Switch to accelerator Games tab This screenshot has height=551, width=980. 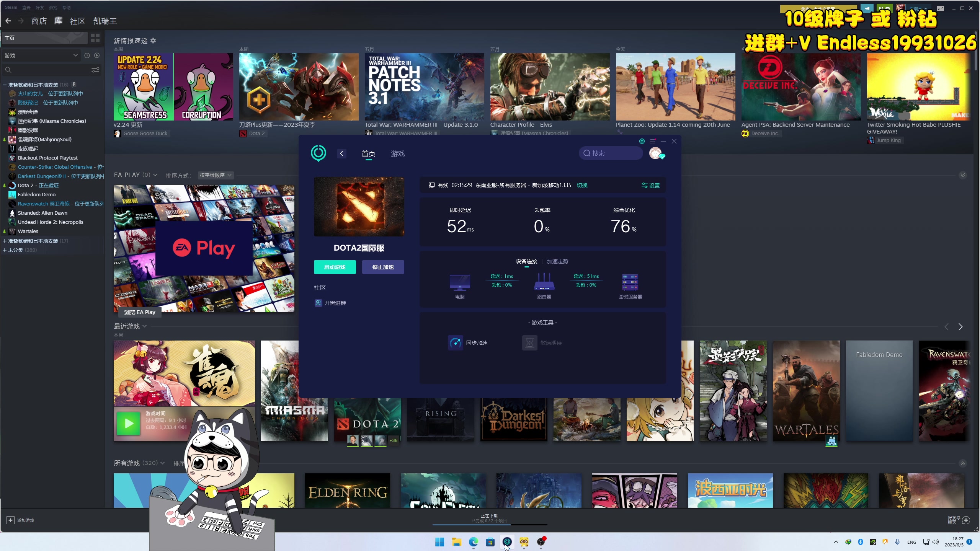point(398,153)
